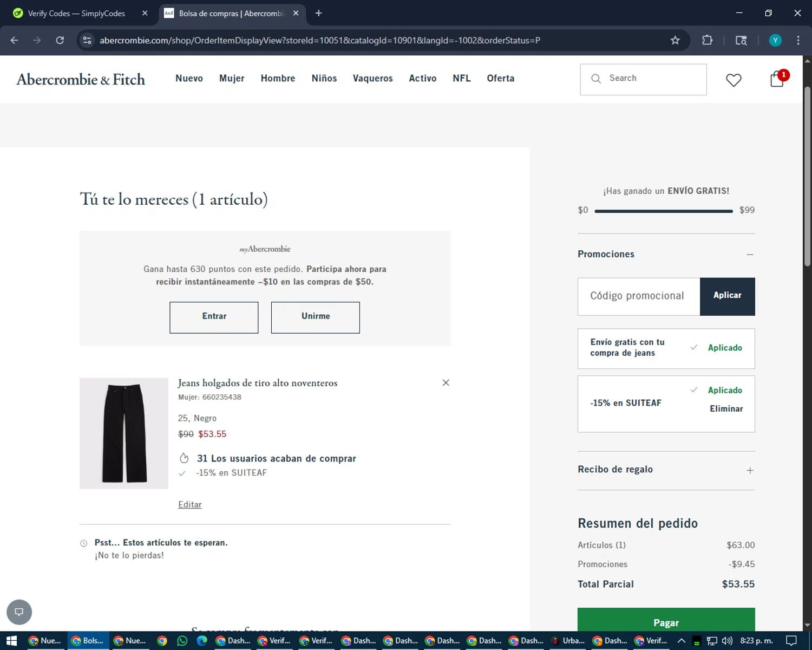Click the Entrar button
This screenshot has width=812, height=650.
(x=214, y=317)
